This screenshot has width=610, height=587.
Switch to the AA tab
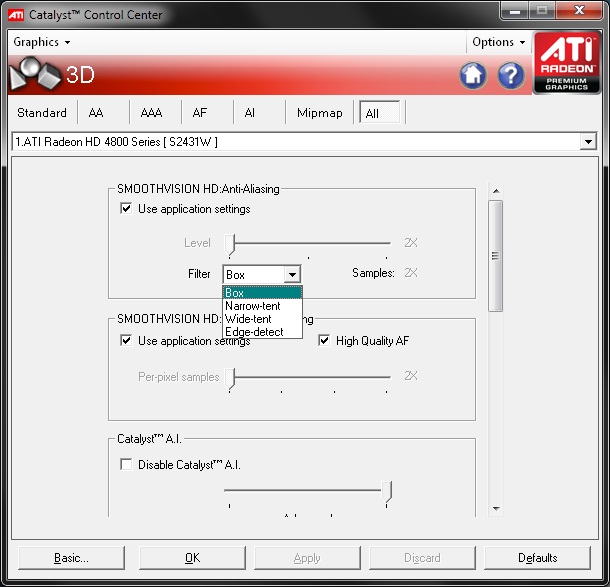pos(96,113)
